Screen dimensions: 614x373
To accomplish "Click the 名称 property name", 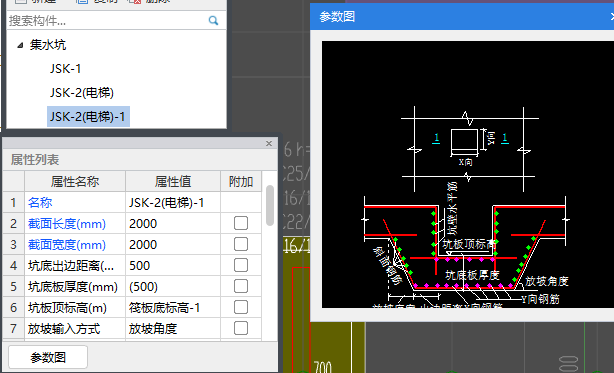I will [40, 202].
